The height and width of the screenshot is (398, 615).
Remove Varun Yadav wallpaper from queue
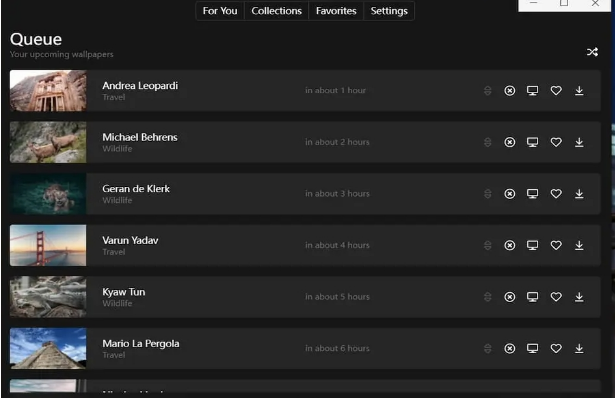point(509,245)
